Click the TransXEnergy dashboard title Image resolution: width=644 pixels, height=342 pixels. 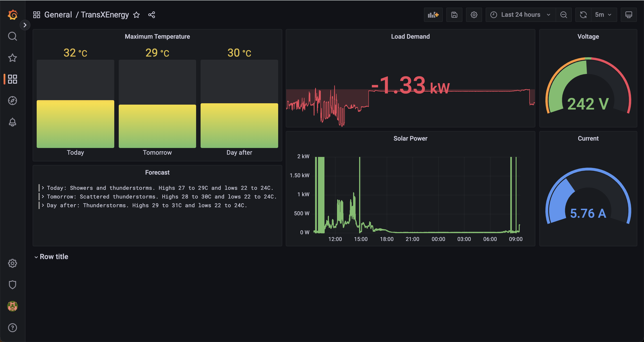pos(105,15)
